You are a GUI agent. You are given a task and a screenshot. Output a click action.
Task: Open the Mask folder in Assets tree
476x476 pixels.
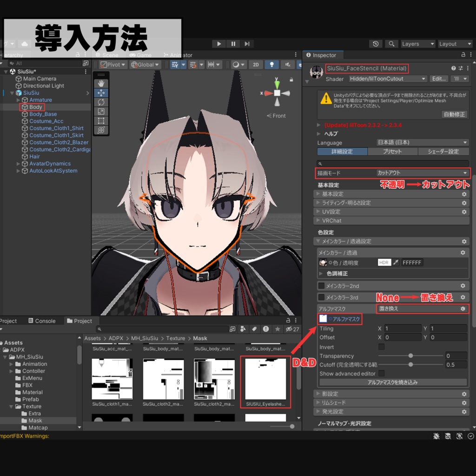click(35, 420)
